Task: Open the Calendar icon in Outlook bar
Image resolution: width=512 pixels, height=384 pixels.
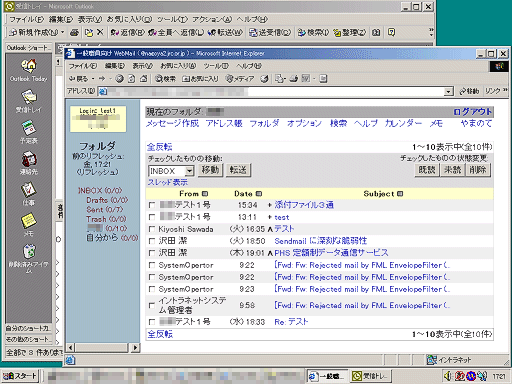Action: click(x=29, y=128)
